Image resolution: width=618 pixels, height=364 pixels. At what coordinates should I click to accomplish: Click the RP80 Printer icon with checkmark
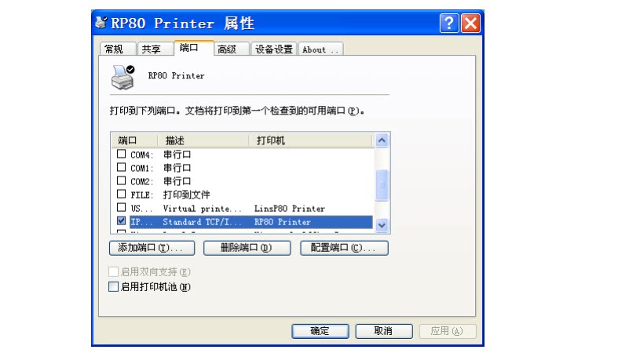[123, 77]
